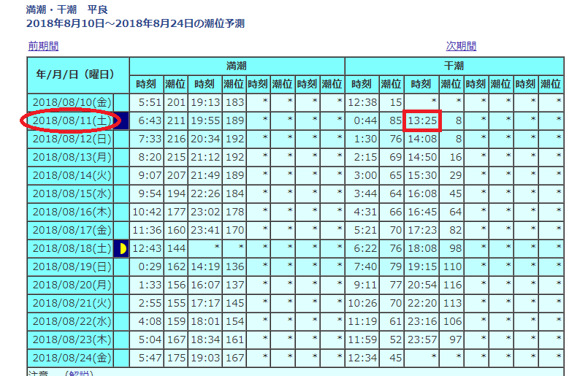Open the 次期間 next period link
This screenshot has height=376, width=588.
pyautogui.click(x=461, y=46)
